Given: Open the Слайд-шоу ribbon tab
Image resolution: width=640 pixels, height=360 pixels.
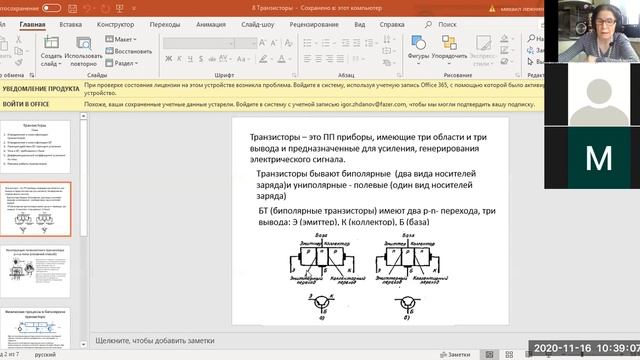Looking at the screenshot, I should tap(258, 24).
